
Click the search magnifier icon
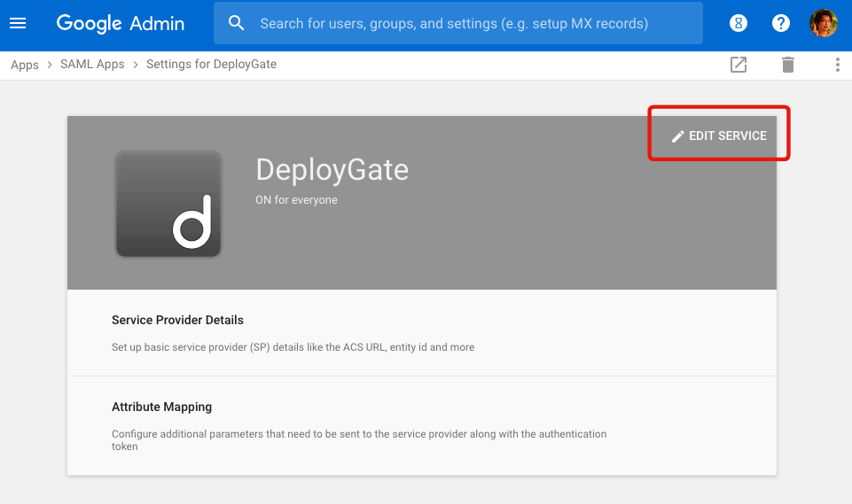(237, 23)
